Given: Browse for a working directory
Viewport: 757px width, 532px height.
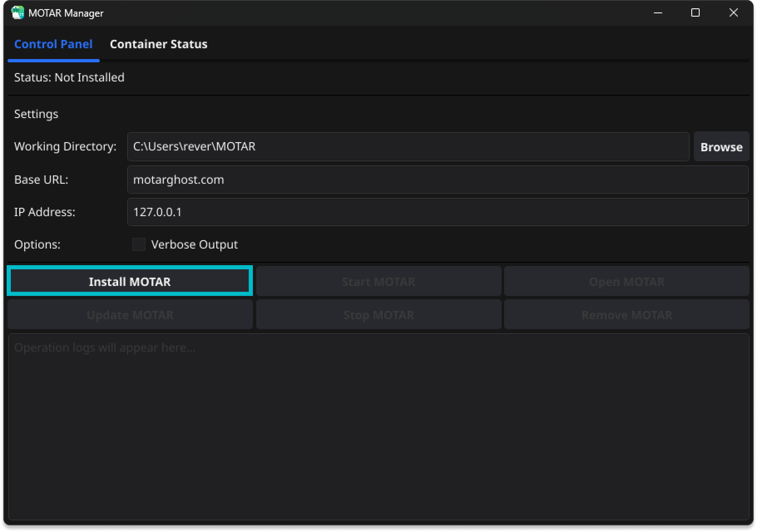Looking at the screenshot, I should (721, 147).
